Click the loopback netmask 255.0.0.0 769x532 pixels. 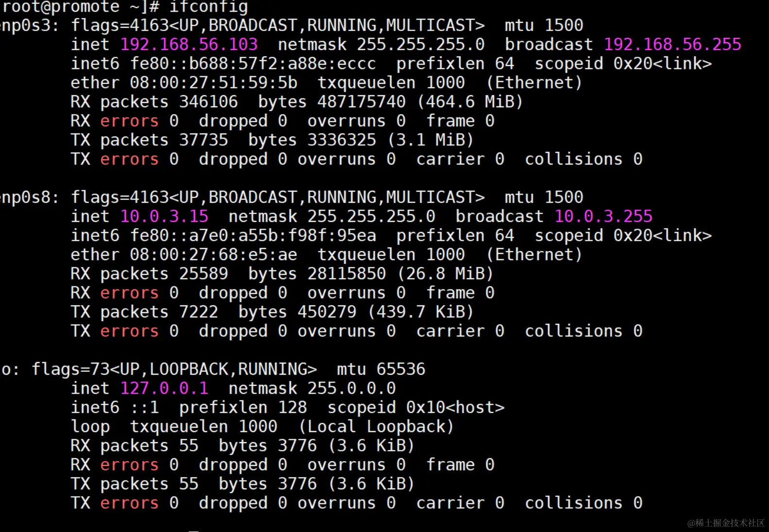pos(352,388)
